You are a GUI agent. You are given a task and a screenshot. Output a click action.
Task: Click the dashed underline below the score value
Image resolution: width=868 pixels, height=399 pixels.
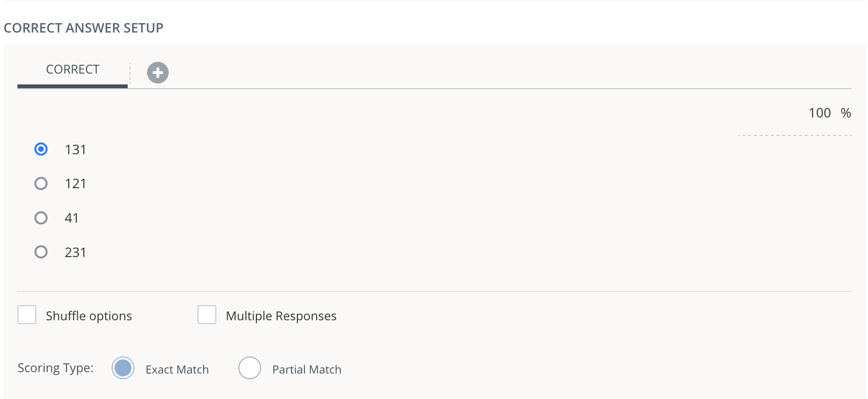(x=795, y=134)
